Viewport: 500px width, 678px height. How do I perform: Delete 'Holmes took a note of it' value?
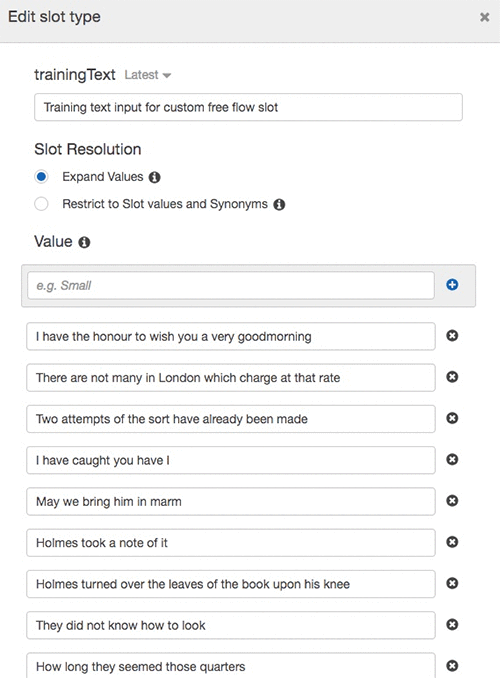click(452, 542)
